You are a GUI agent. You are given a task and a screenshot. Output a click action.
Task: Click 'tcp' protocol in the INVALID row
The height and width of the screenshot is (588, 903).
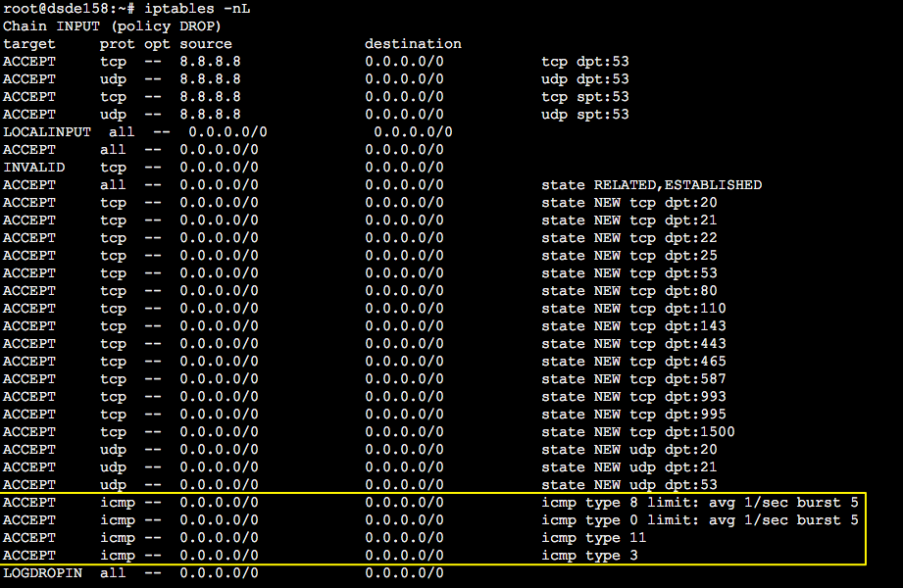113,168
